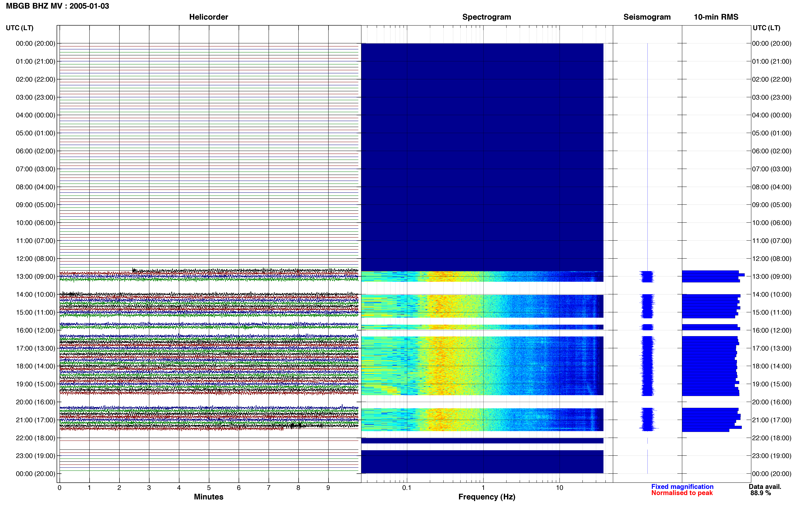Click the plot title MBGB BHZ MV : 2005-01-03
This screenshot has width=812, height=508.
[57, 6]
